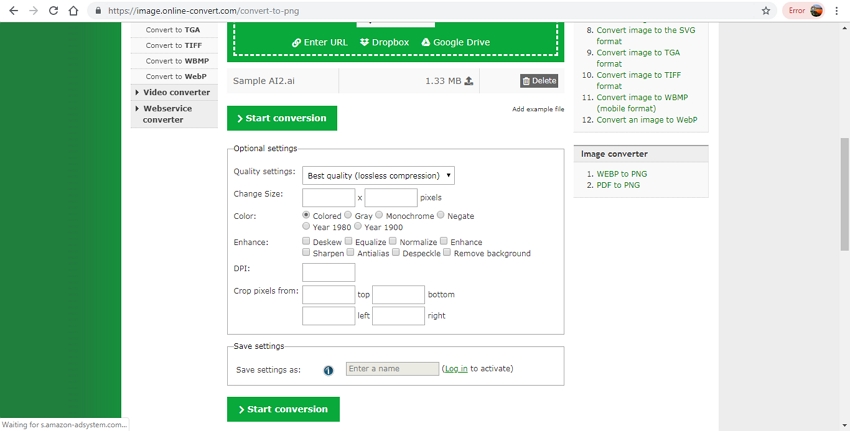Go to the browser home page icon
This screenshot has width=850, height=431.
click(x=74, y=11)
